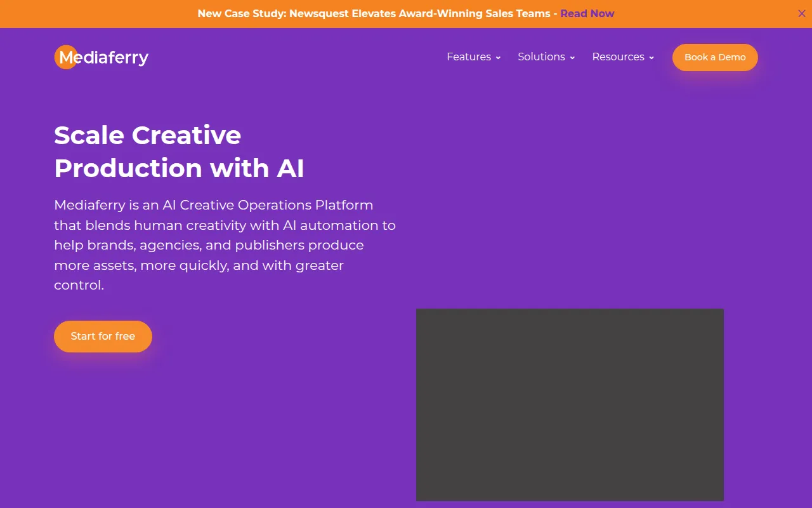Expand the Features dropdown menu

coord(474,57)
